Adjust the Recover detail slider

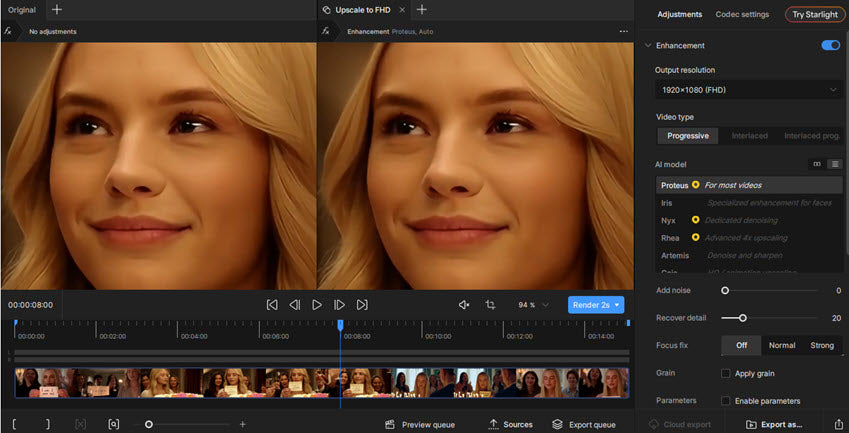[743, 318]
